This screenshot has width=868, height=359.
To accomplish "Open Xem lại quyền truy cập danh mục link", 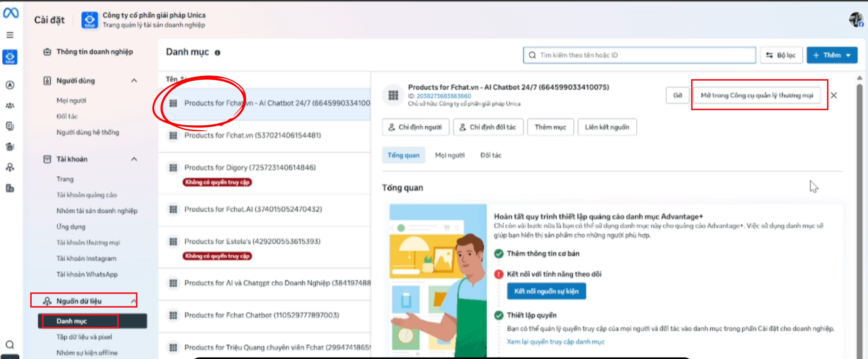I will (555, 342).
